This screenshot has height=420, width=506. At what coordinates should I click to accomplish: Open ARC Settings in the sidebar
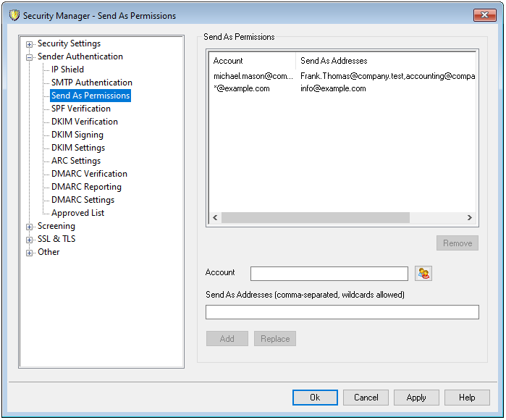[x=75, y=161]
